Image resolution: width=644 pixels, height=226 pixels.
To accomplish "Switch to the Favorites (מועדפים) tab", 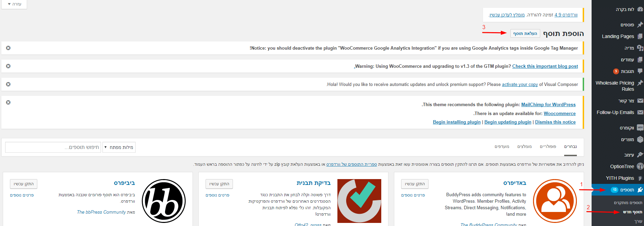I will [x=502, y=147].
